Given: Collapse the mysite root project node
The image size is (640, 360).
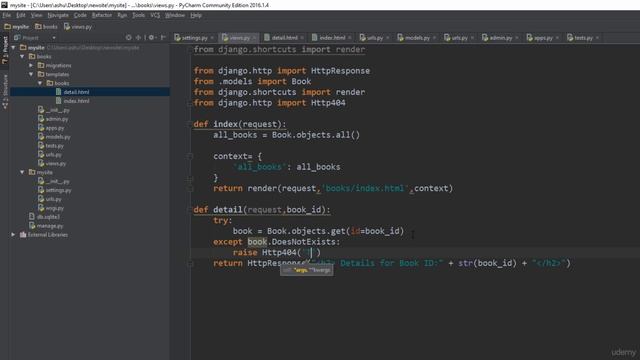Looking at the screenshot, I should (13, 48).
